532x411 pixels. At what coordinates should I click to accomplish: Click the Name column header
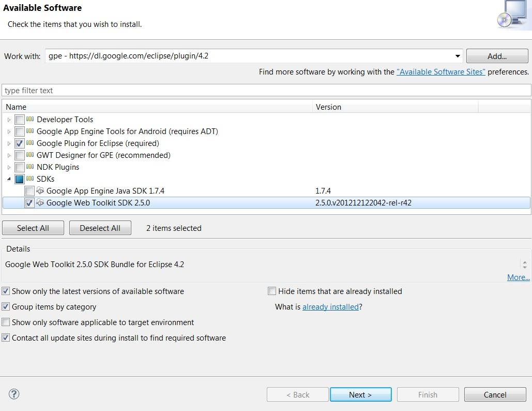(x=157, y=107)
